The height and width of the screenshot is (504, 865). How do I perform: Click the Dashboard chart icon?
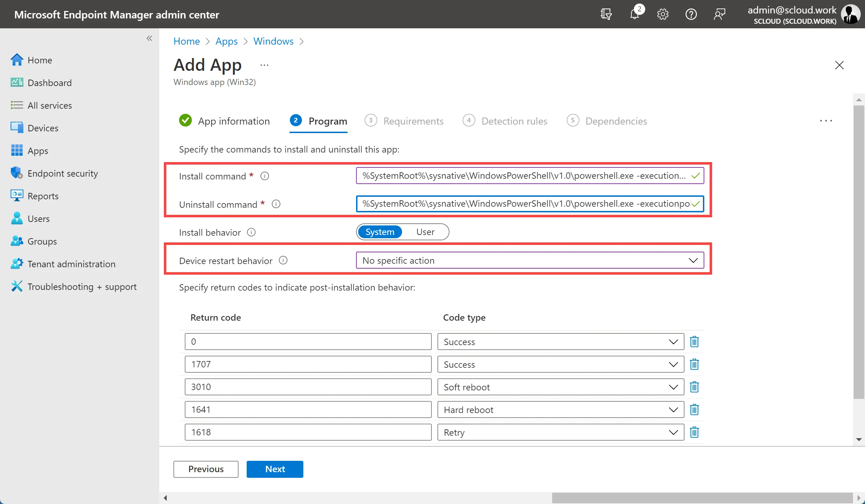click(17, 82)
